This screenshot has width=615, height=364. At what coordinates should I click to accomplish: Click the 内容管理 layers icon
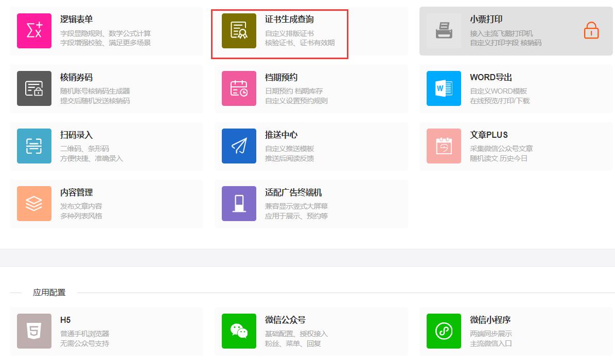tap(34, 204)
